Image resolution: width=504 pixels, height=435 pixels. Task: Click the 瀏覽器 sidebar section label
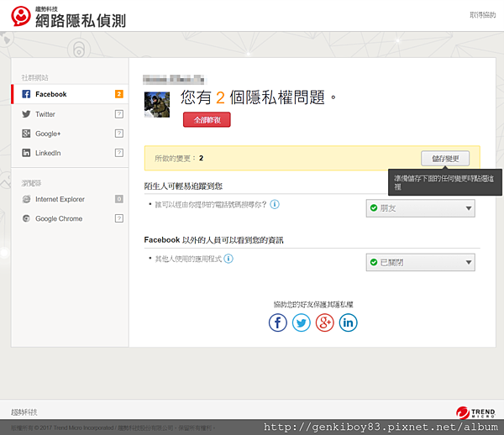32,183
